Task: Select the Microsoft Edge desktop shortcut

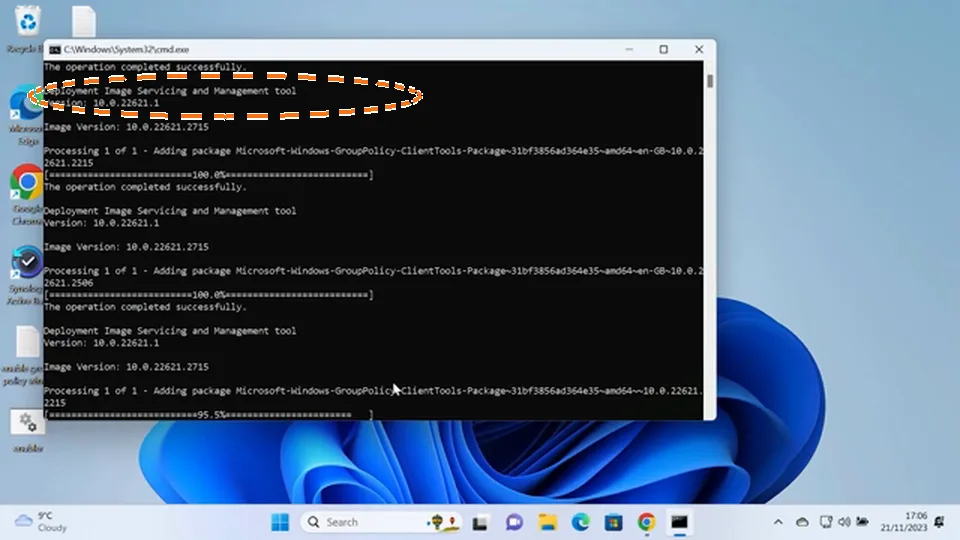Action: [x=26, y=115]
